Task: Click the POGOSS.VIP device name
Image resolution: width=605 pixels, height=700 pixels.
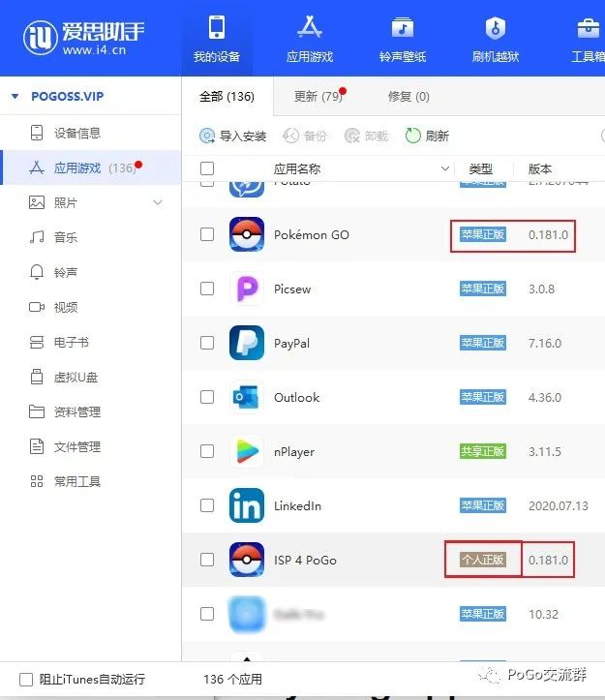Action: click(x=68, y=96)
